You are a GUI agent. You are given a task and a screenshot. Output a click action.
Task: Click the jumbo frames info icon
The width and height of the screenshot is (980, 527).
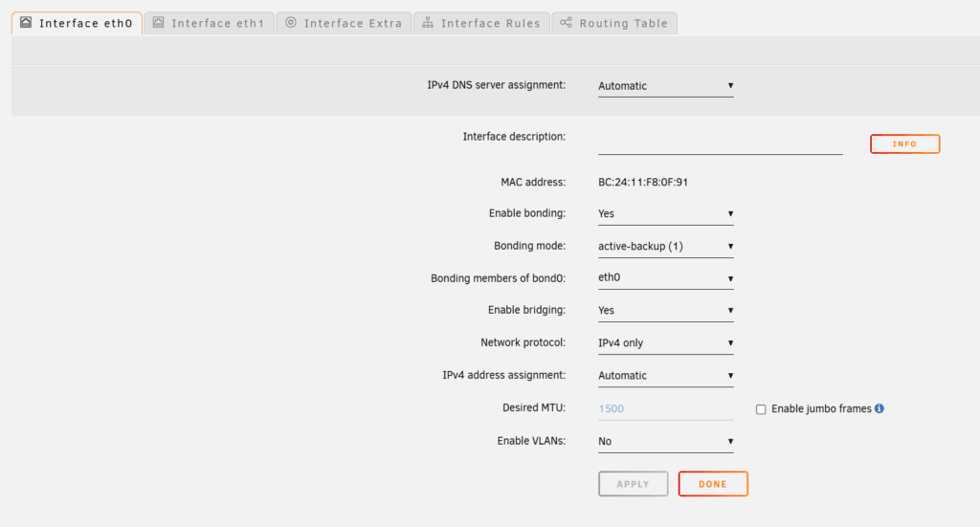pos(879,408)
